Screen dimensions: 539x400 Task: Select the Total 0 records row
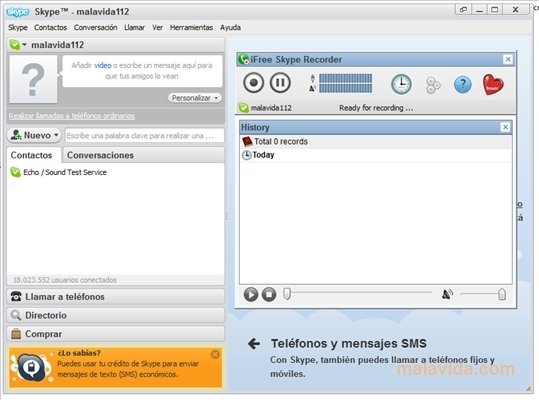pyautogui.click(x=376, y=142)
